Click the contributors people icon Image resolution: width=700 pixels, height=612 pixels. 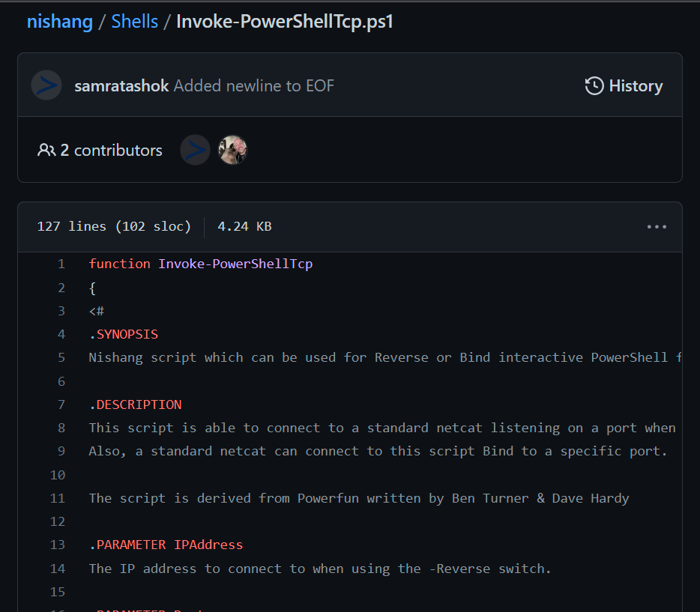(x=46, y=150)
